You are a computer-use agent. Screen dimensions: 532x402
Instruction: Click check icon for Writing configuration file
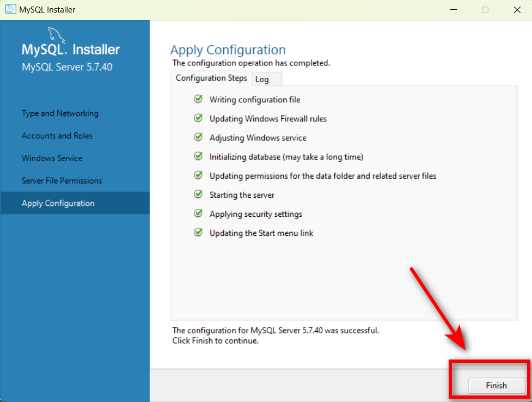coord(198,99)
